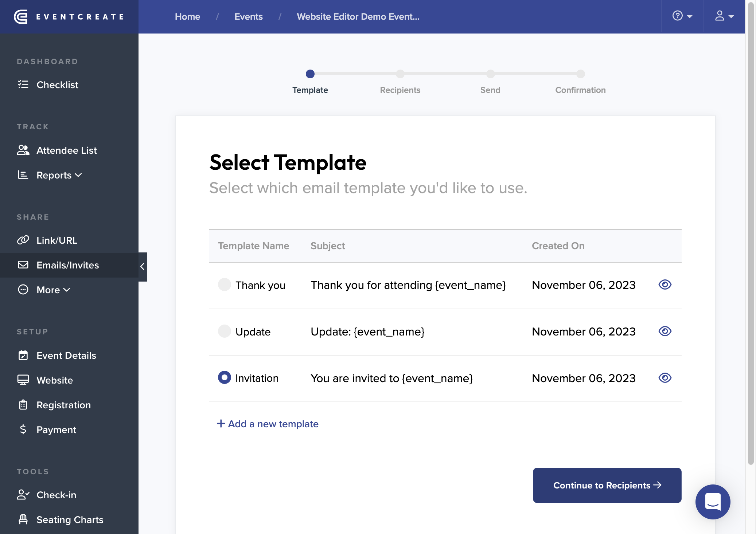
Task: Open the help dropdown menu
Action: pos(682,16)
